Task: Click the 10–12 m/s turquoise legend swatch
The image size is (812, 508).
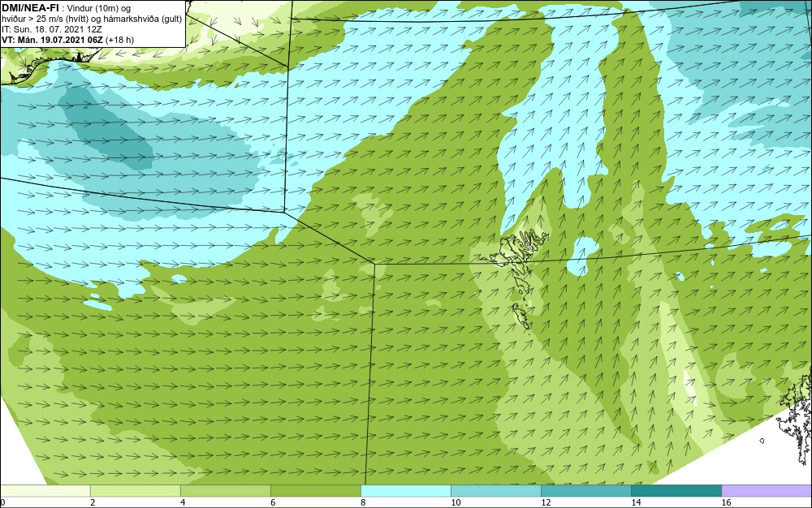Action: click(x=495, y=491)
